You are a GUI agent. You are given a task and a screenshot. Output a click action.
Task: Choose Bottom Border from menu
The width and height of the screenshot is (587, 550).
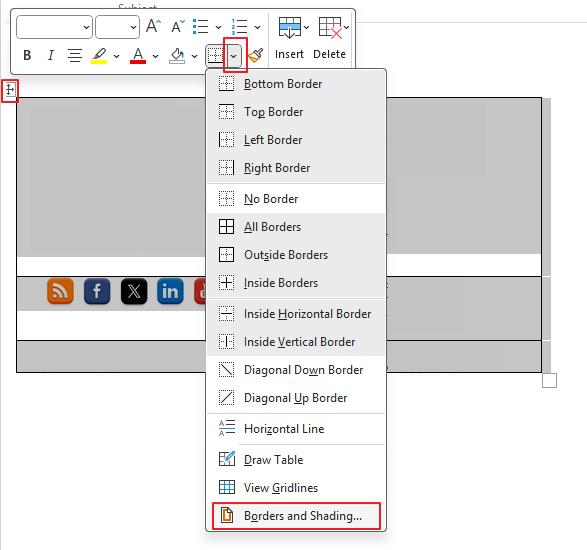[x=296, y=84]
